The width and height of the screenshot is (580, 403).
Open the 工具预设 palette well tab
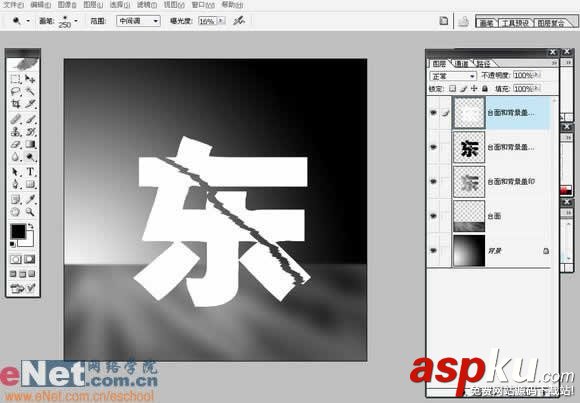(x=515, y=23)
